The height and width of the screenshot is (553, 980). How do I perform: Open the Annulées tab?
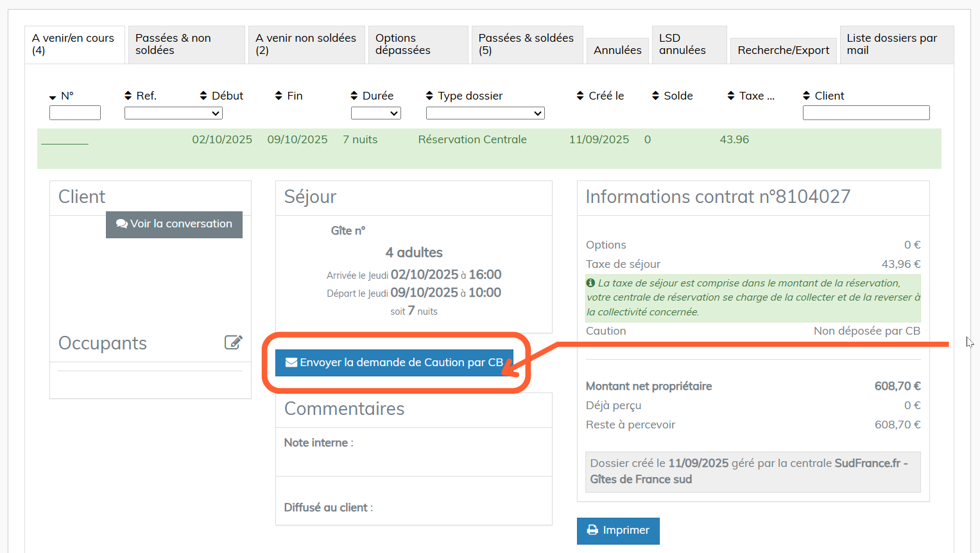point(617,50)
